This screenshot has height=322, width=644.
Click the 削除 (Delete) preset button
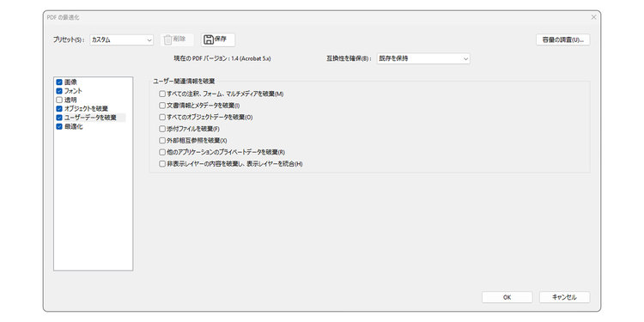177,39
